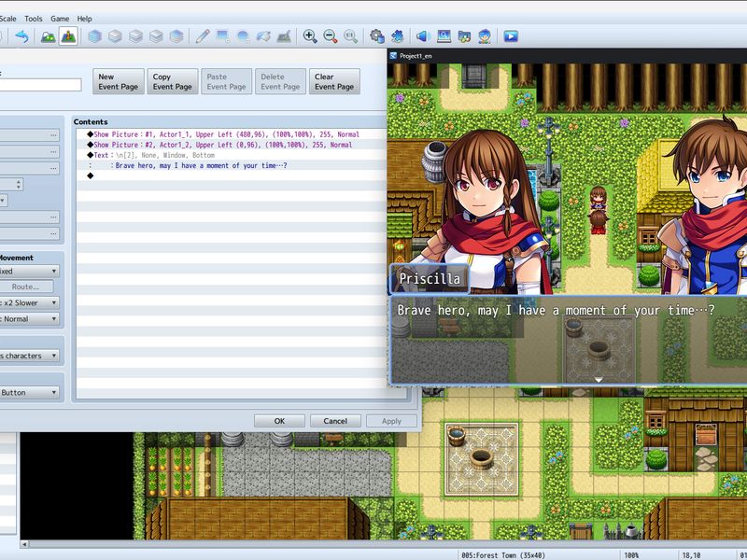Click the spinner arrows in conditions panel

tap(19, 184)
